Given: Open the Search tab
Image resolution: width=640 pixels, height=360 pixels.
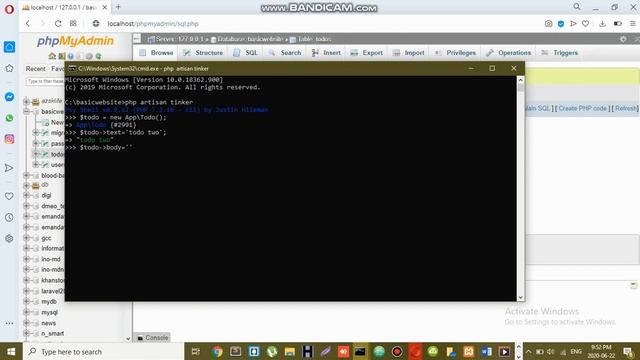Looking at the screenshot, I should pos(285,53).
